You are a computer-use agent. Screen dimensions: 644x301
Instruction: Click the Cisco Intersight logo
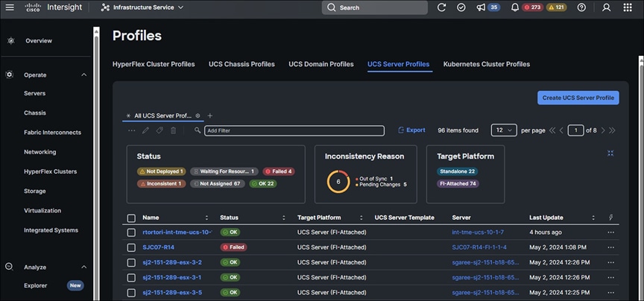click(x=54, y=7)
